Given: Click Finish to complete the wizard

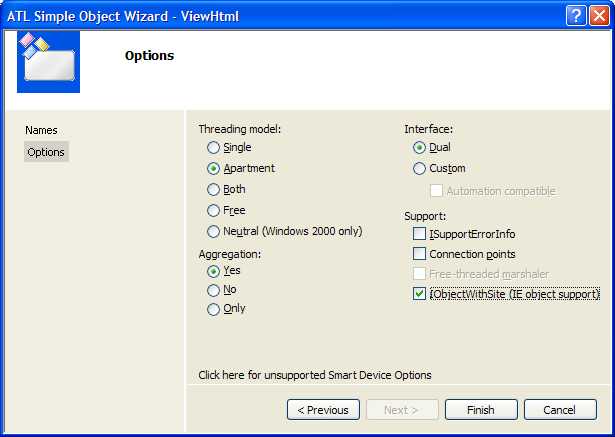Looking at the screenshot, I should pyautogui.click(x=481, y=410).
